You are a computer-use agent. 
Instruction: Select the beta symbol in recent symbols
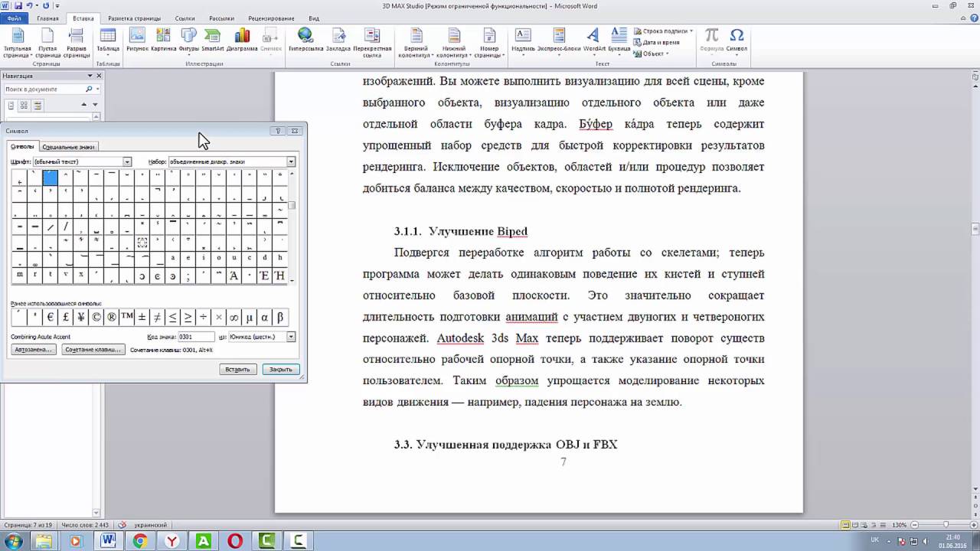(279, 317)
